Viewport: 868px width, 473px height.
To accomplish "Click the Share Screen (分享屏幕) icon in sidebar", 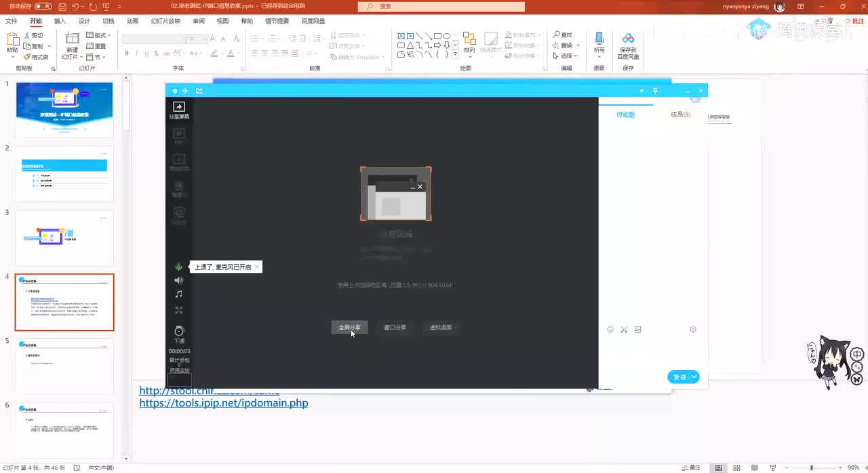I will (x=179, y=106).
